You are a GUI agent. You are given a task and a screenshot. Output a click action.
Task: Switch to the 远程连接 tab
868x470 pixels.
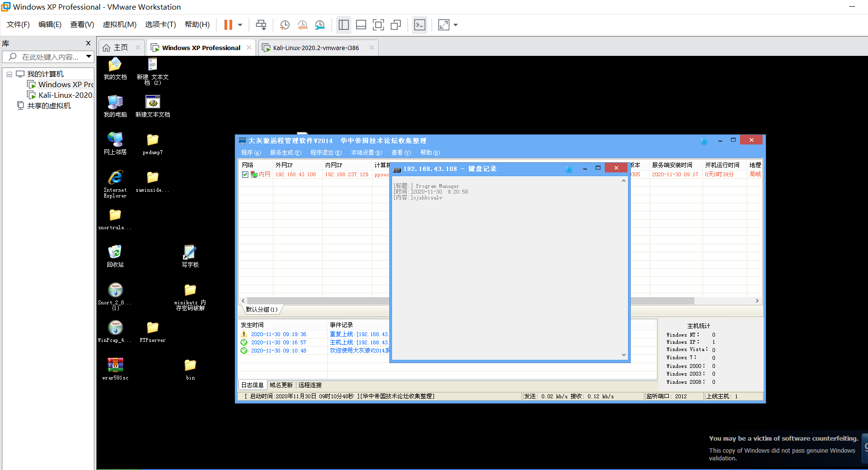(x=310, y=385)
